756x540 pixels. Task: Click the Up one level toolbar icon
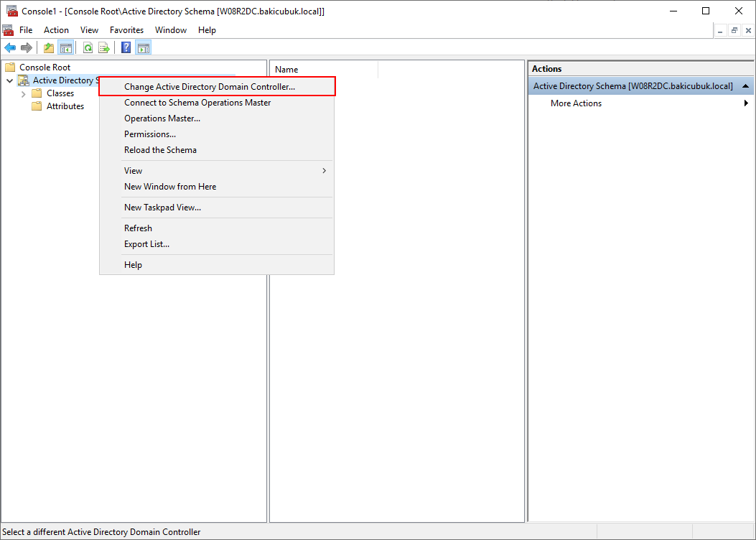(49, 47)
